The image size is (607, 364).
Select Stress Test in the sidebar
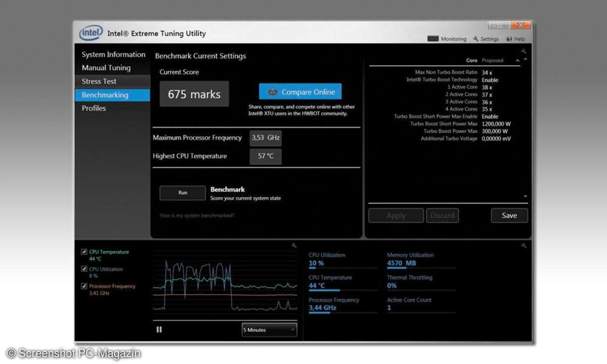click(x=112, y=81)
